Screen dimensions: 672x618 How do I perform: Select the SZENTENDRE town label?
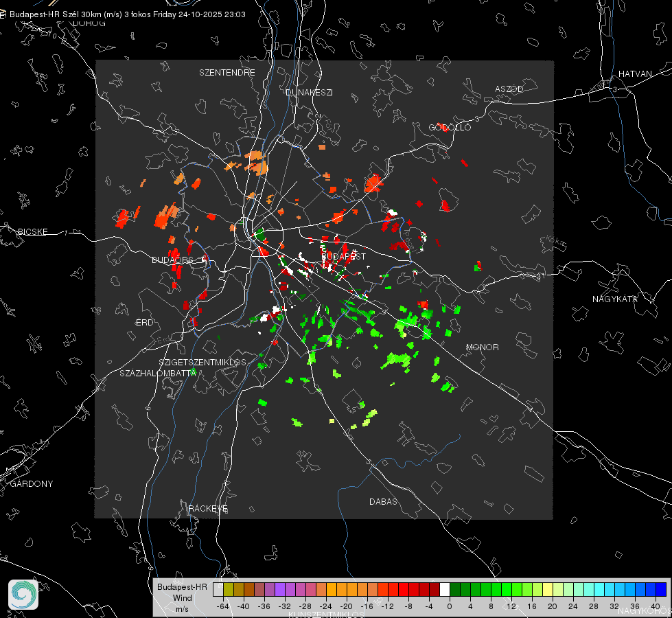point(227,73)
